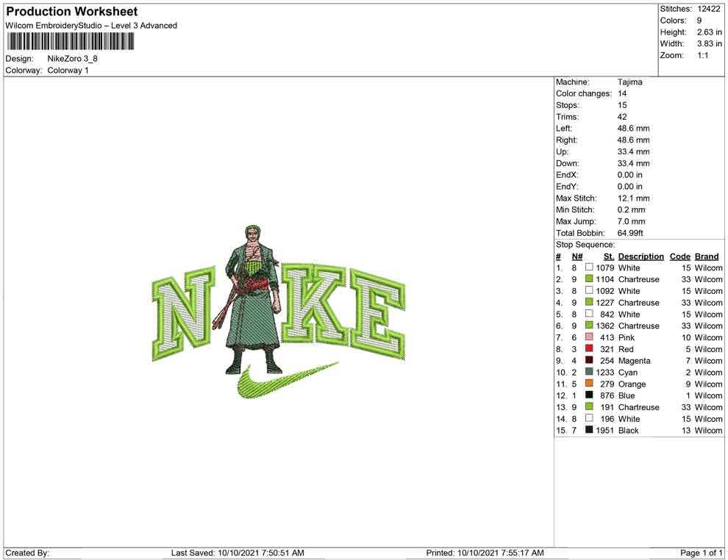The image size is (728, 560).
Task: Click the Width value 3.83 in
Action: click(x=709, y=43)
